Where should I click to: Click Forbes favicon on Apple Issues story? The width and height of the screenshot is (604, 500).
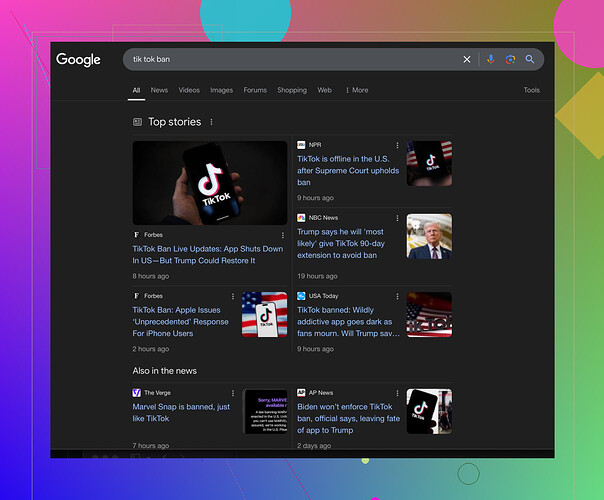coord(136,296)
